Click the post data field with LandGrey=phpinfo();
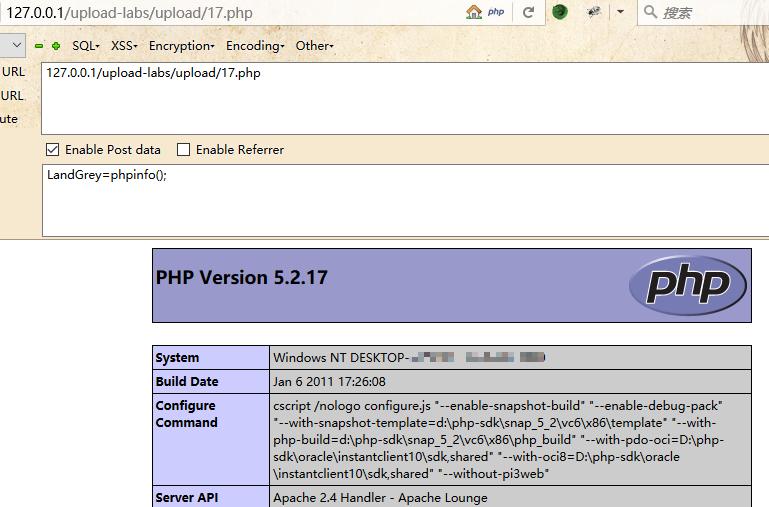Image resolution: width=769 pixels, height=507 pixels. [405, 201]
